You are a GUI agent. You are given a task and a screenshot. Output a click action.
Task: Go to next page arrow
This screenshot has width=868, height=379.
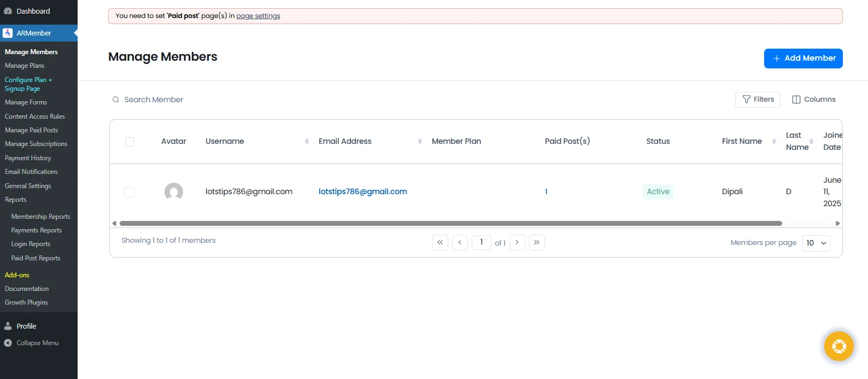[x=517, y=242]
